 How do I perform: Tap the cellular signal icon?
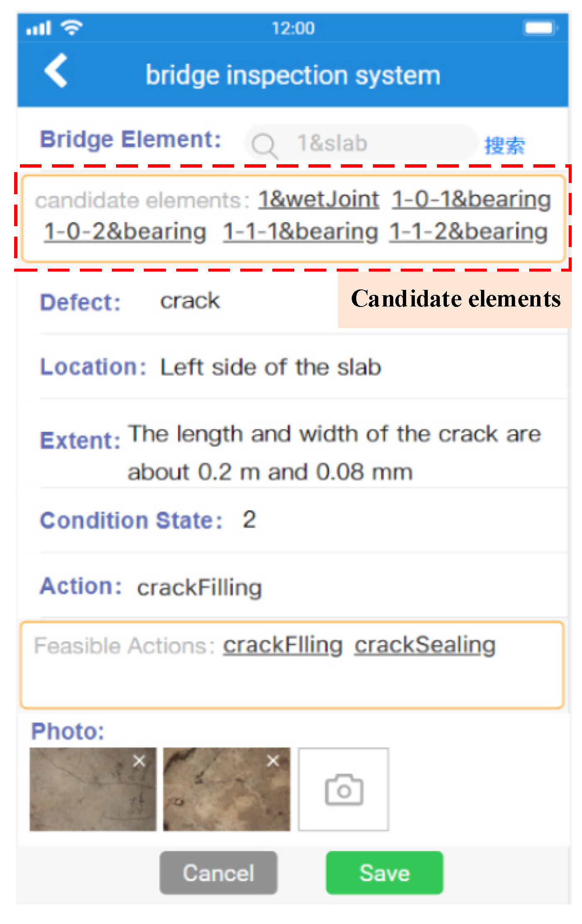point(38,28)
